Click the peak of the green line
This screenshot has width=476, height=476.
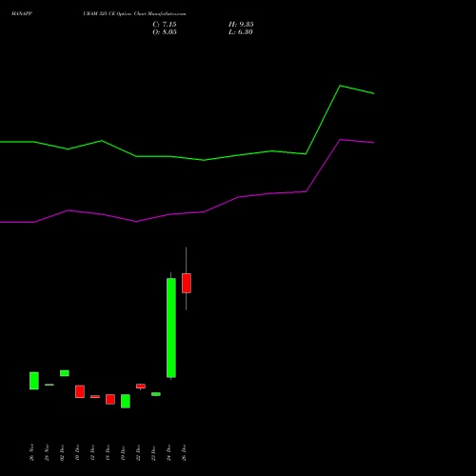point(340,86)
